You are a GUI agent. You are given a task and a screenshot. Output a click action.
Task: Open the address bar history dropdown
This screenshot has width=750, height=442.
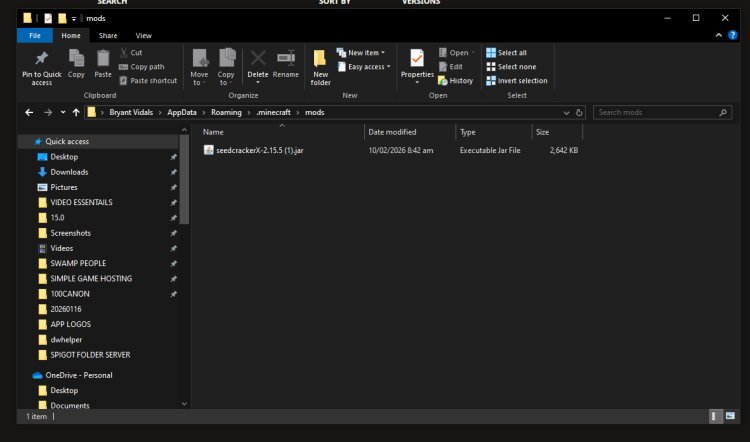[567, 112]
